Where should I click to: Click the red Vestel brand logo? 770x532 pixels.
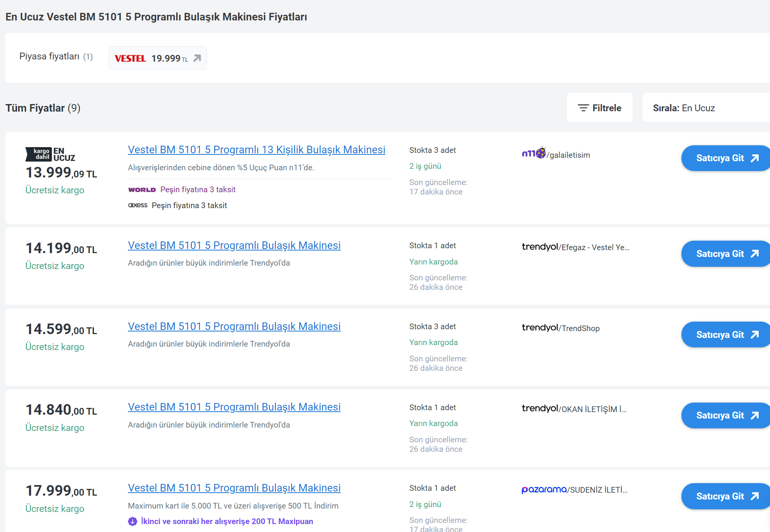coord(130,58)
